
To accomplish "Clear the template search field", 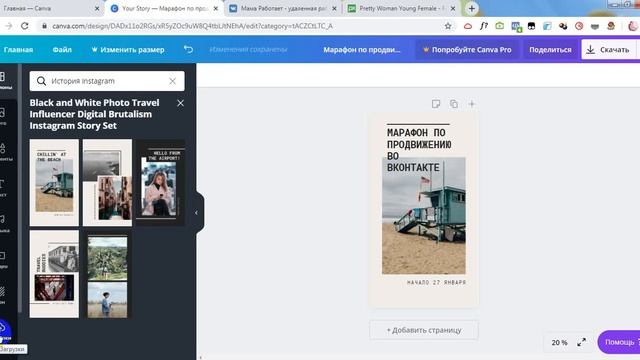I will tap(173, 81).
